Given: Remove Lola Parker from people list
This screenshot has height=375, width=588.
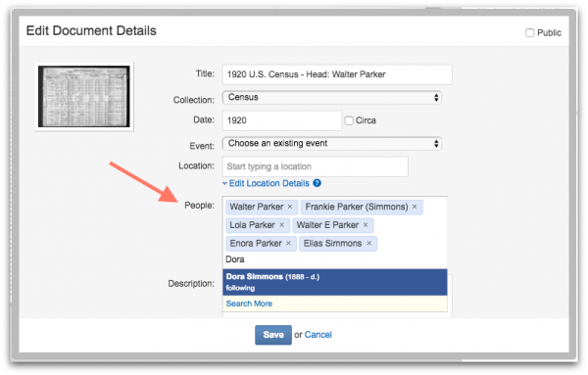Looking at the screenshot, I should click(x=281, y=225).
